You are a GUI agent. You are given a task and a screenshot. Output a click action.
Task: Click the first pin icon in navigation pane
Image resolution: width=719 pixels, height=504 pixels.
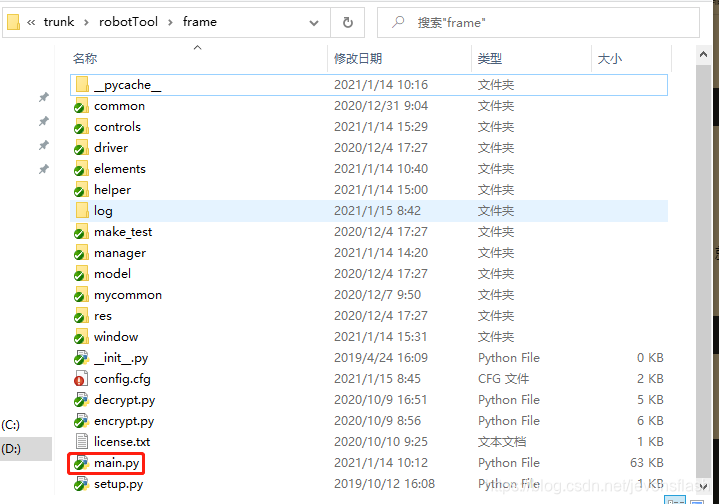click(x=44, y=97)
